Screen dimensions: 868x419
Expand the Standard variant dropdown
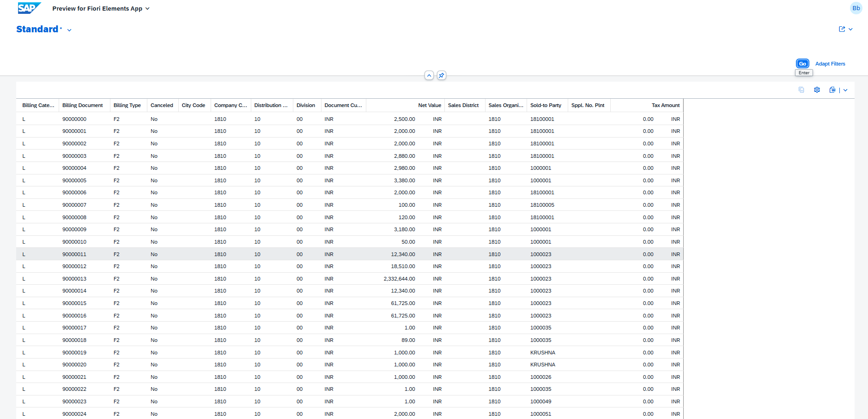coord(69,30)
